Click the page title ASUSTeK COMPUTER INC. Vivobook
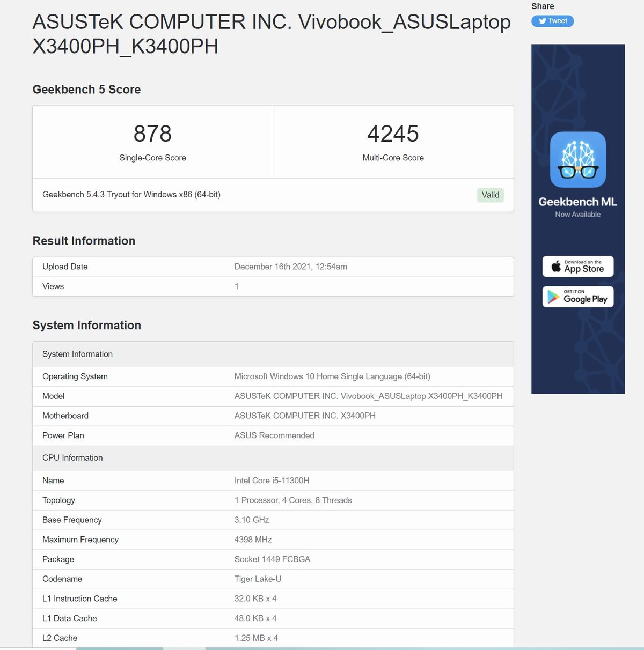Screen dimensions: 644x650 [x=272, y=34]
